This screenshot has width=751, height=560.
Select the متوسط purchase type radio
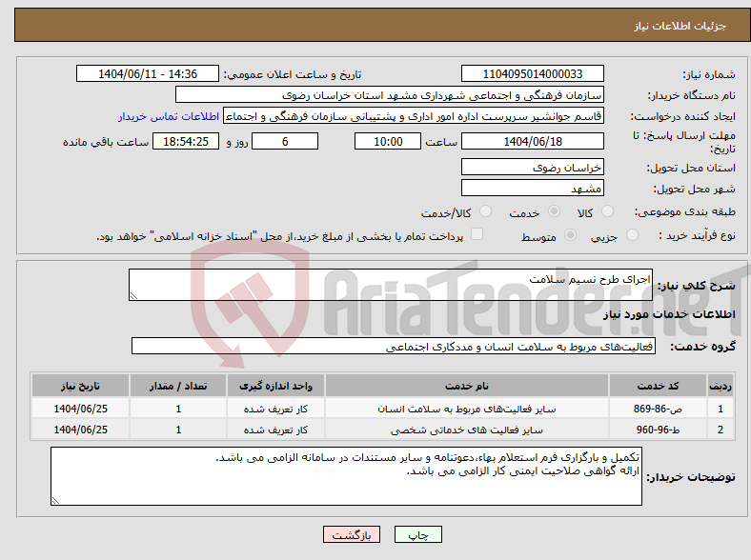click(571, 234)
